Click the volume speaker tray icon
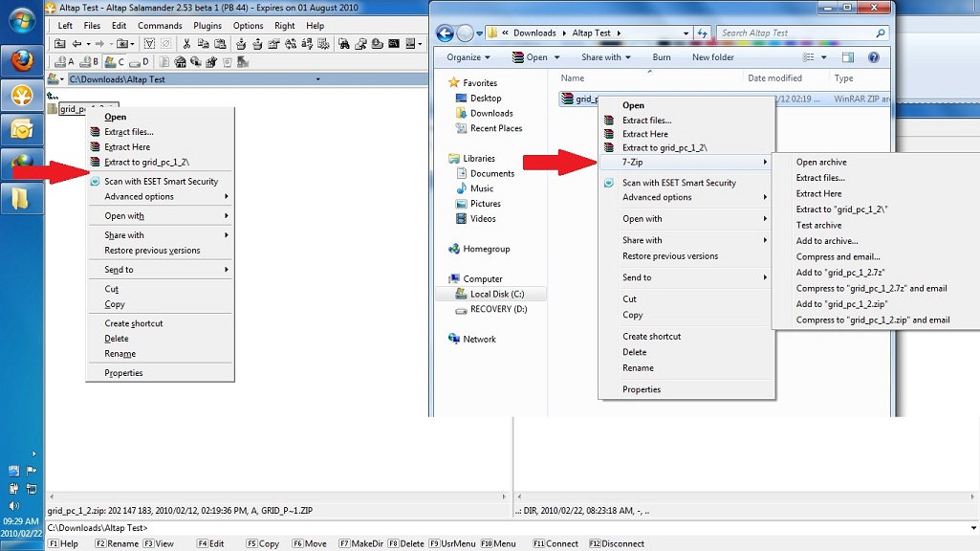 [x=13, y=506]
